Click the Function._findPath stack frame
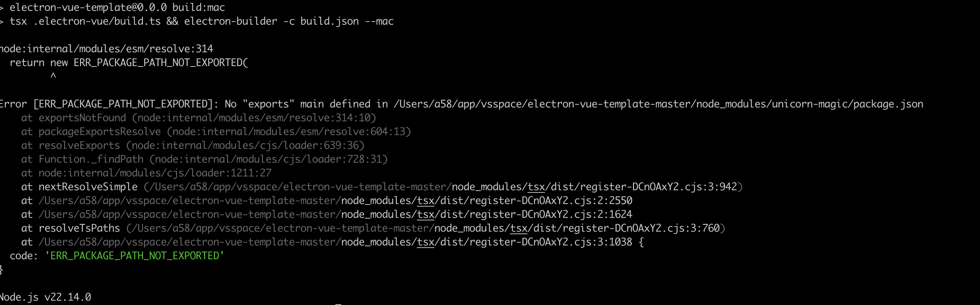The height and width of the screenshot is (305, 980). (x=204, y=159)
